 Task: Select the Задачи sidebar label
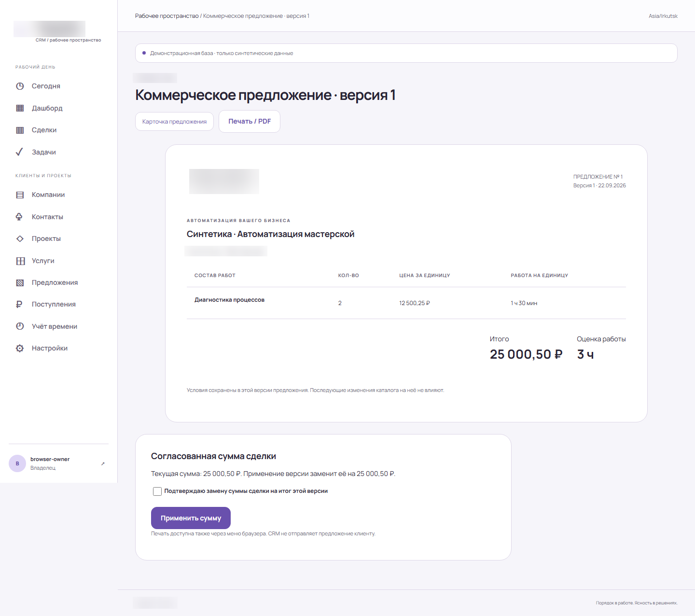click(x=44, y=152)
